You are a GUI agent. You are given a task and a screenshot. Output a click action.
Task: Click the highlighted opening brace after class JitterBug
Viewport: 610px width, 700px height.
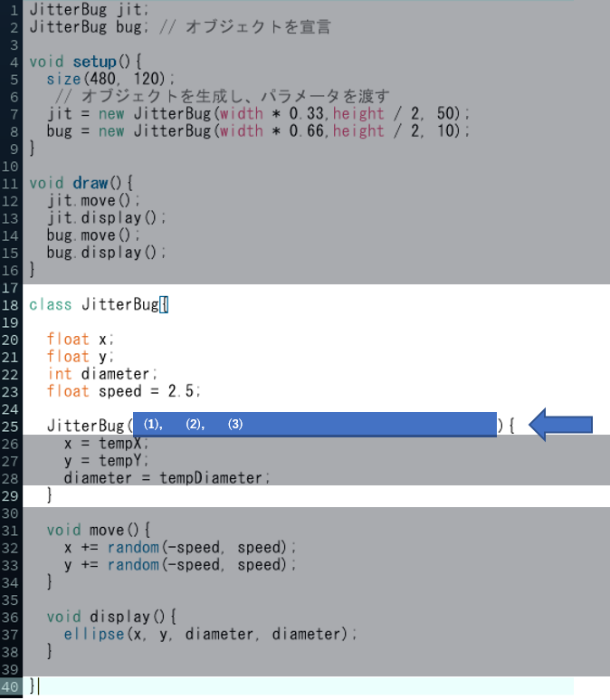tap(164, 305)
